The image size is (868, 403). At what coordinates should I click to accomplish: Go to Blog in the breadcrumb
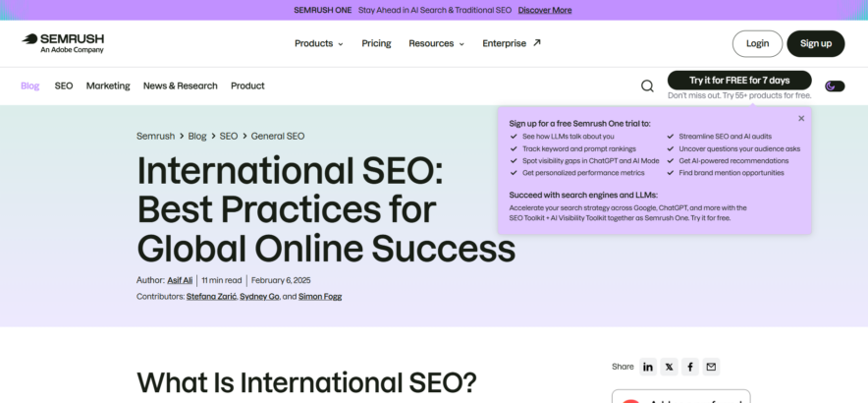[197, 136]
